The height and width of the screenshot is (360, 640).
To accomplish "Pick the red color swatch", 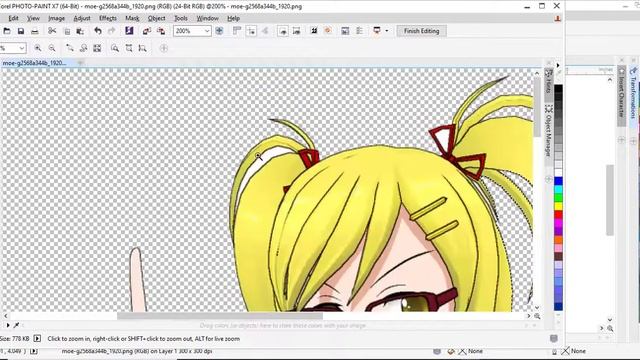I will coord(558,214).
